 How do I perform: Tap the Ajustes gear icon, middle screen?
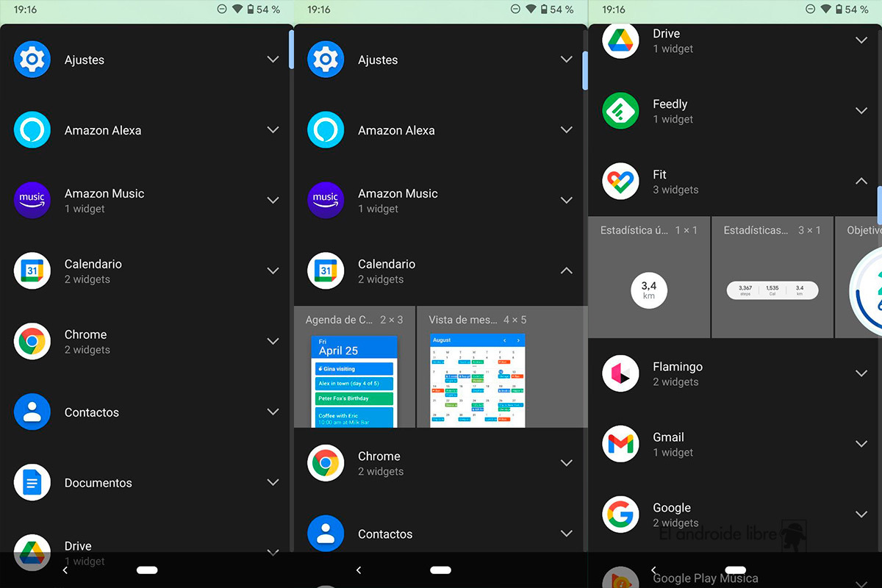[x=326, y=60]
